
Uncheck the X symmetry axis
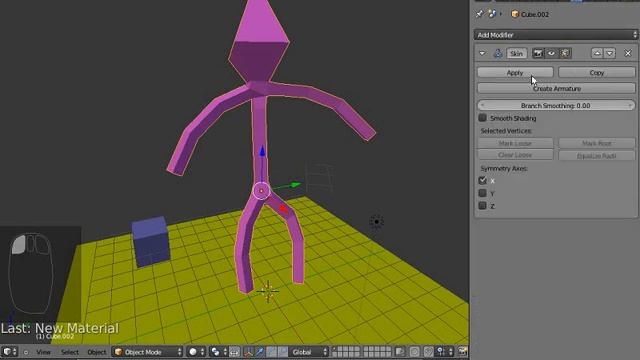point(482,180)
